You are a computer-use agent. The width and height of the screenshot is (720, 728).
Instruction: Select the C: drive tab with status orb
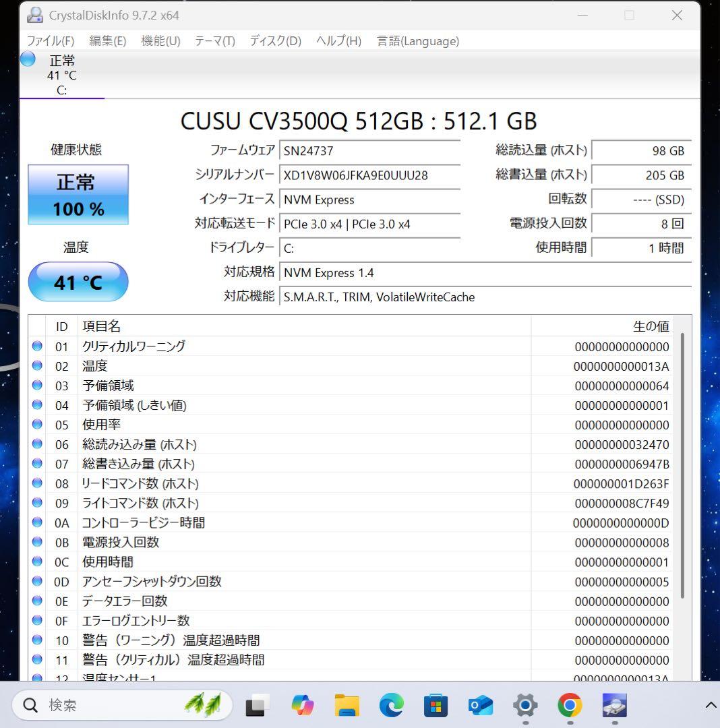point(62,74)
